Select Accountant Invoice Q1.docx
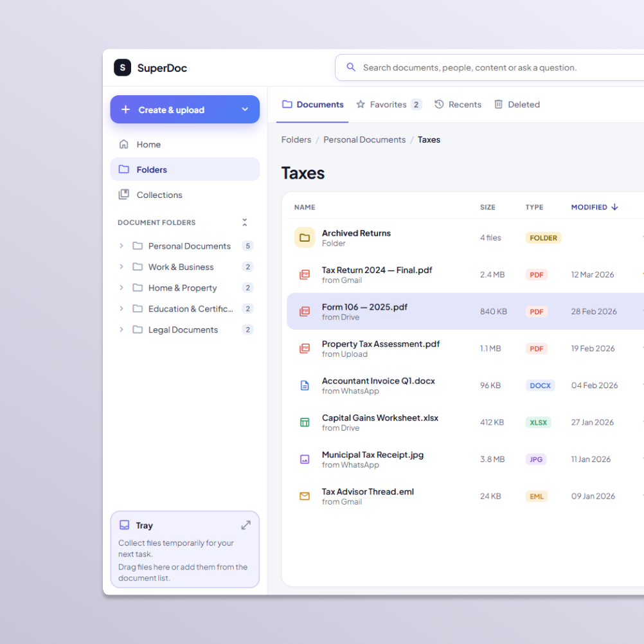The width and height of the screenshot is (644, 644). tap(465, 385)
